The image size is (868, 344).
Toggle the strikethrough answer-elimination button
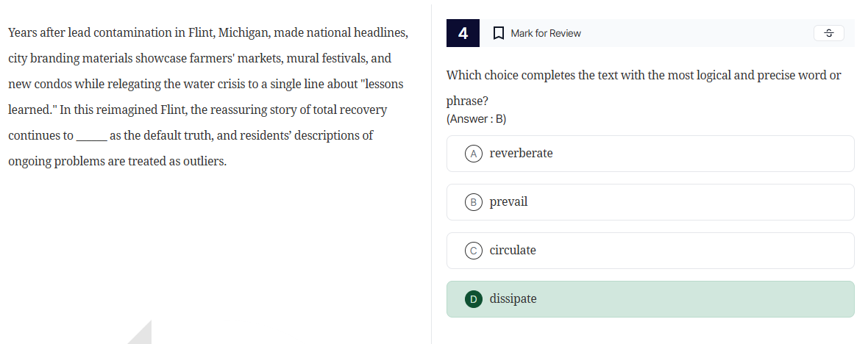coord(828,33)
